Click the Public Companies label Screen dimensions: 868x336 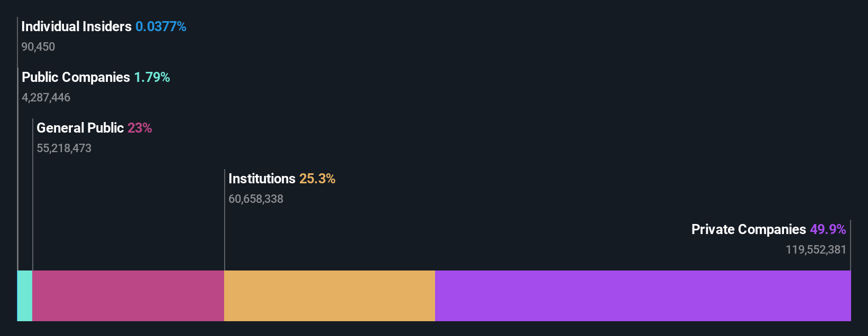point(76,77)
